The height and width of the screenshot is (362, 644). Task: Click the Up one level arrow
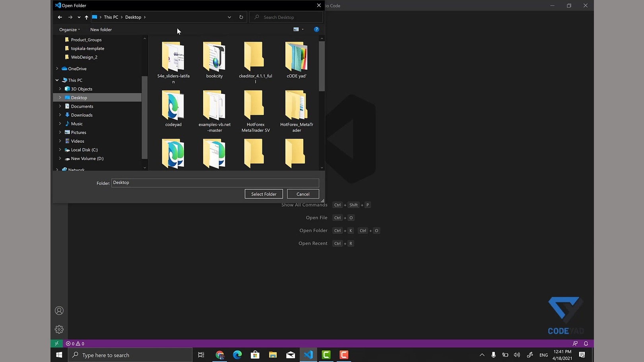86,17
